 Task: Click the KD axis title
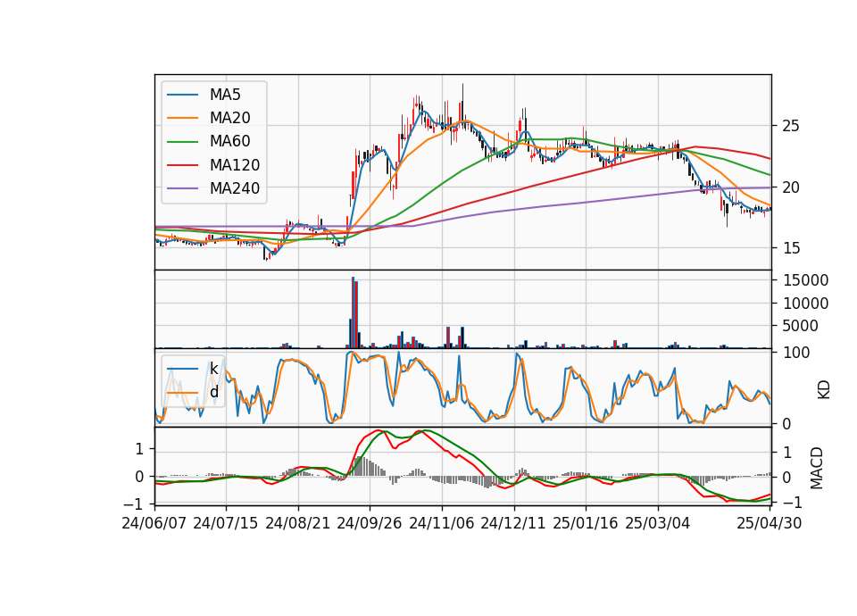point(824,389)
